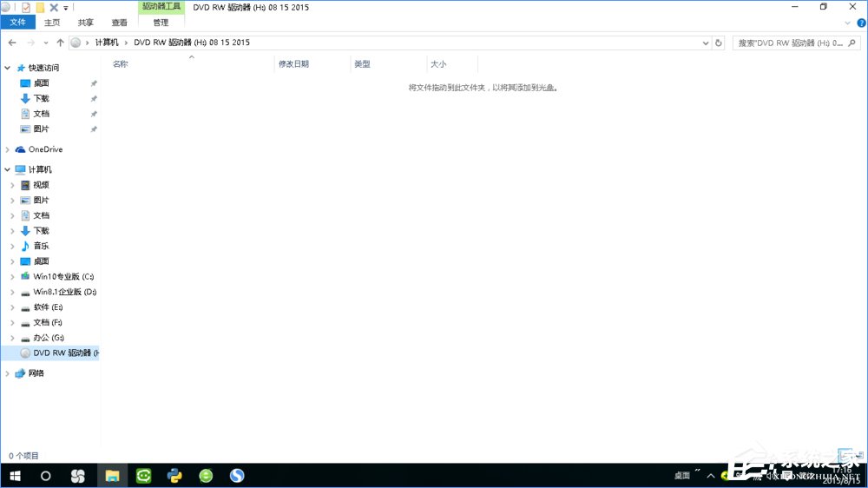Select the 驱动器工具 contextual tab header

point(161,7)
